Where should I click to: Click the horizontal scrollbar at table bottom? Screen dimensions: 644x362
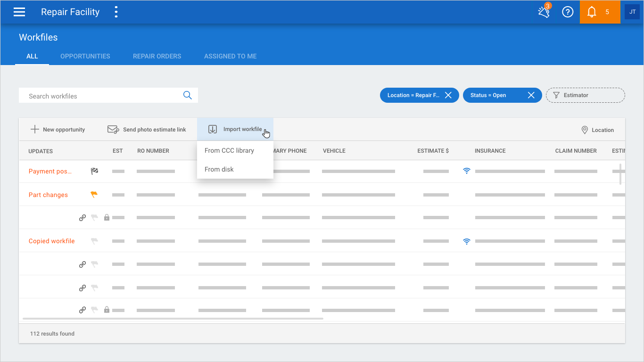coord(173,319)
